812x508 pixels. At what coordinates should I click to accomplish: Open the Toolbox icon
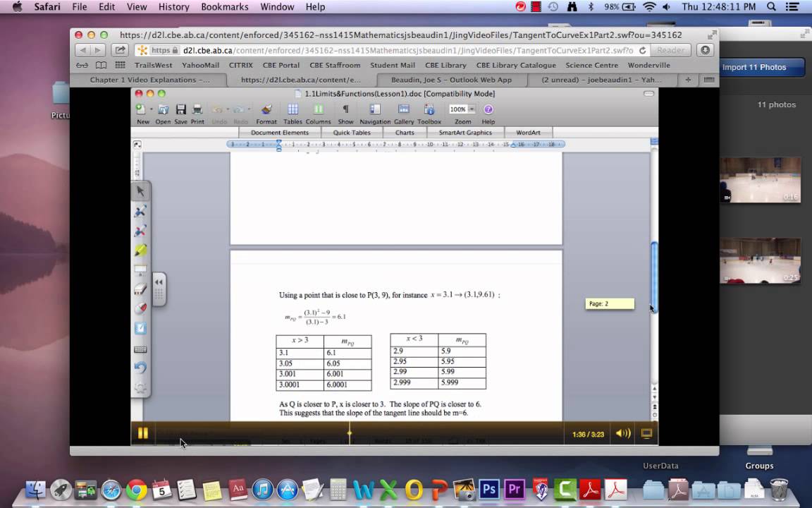(429, 109)
